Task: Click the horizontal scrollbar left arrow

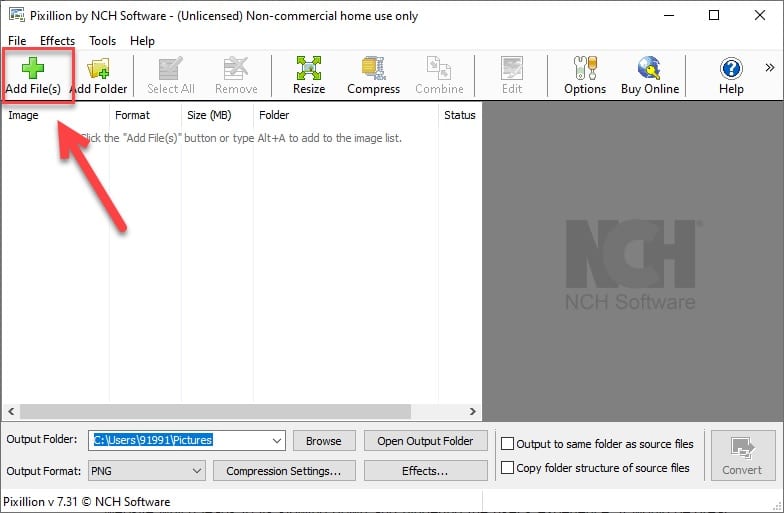Action: [x=11, y=412]
